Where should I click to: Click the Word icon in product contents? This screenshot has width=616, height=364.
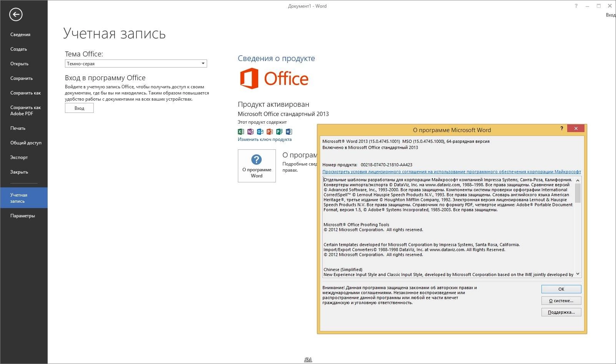(x=289, y=131)
